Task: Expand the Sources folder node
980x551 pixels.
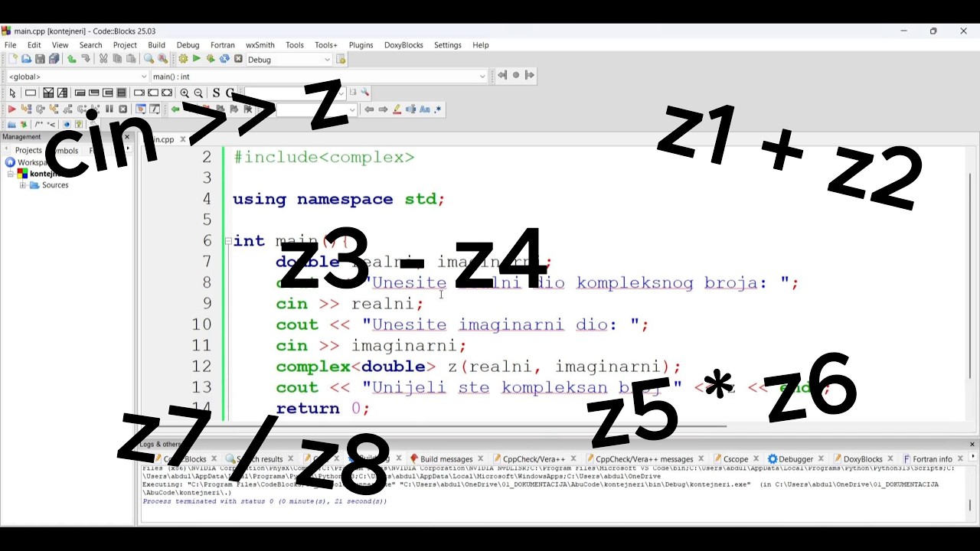Action: 23,185
